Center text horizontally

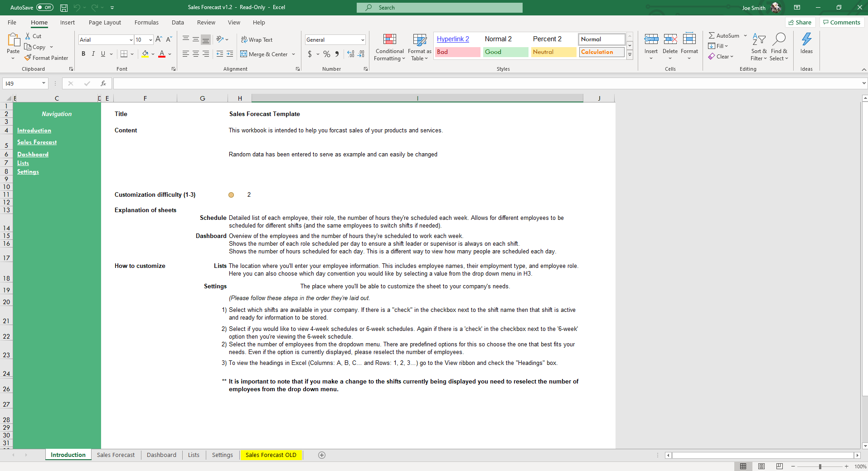(196, 54)
